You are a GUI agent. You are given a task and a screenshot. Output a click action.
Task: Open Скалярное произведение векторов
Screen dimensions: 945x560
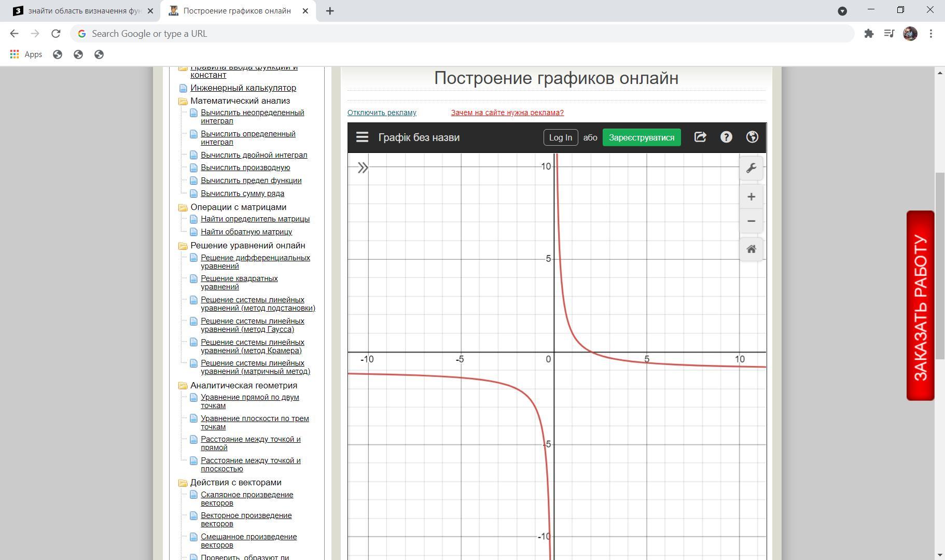(247, 499)
